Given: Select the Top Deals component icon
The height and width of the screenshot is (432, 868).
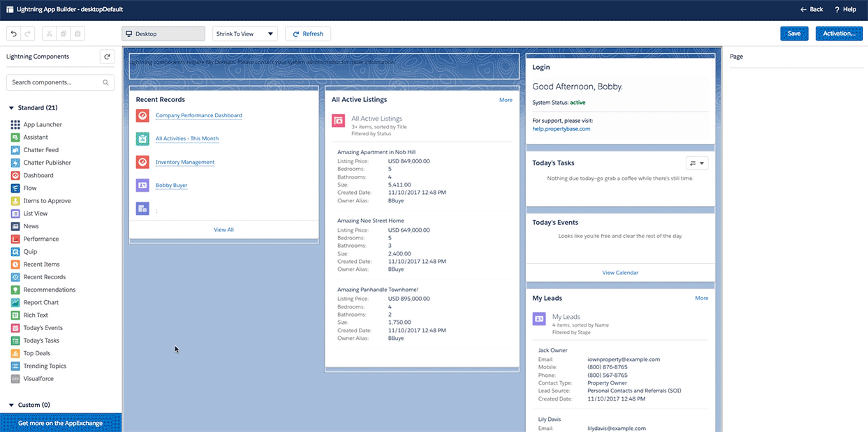Looking at the screenshot, I should (15, 352).
